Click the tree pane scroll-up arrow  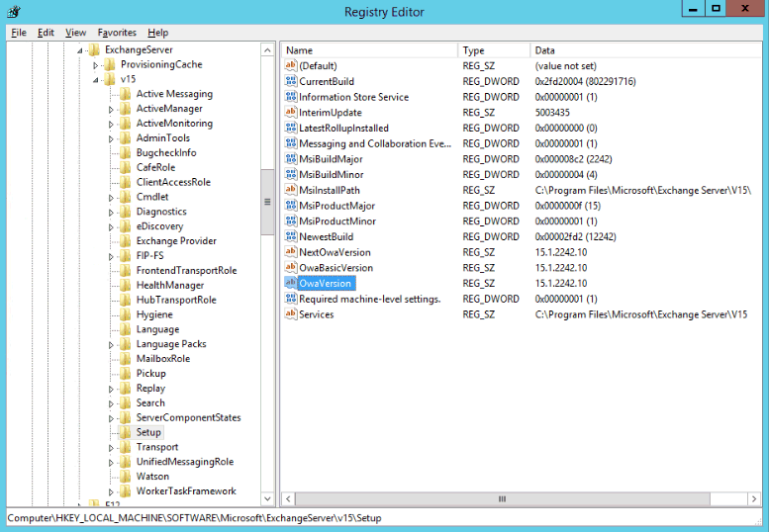(x=267, y=50)
